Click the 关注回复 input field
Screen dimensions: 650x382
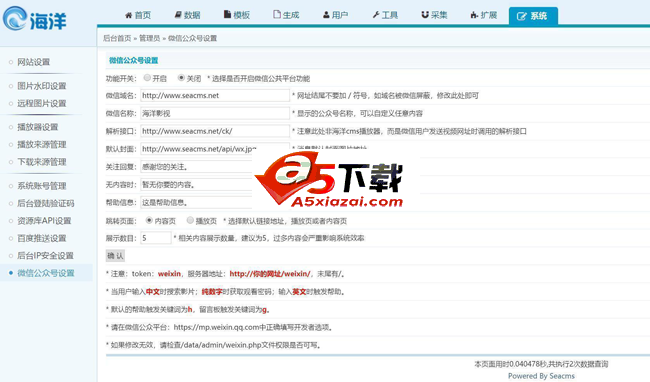196,167
